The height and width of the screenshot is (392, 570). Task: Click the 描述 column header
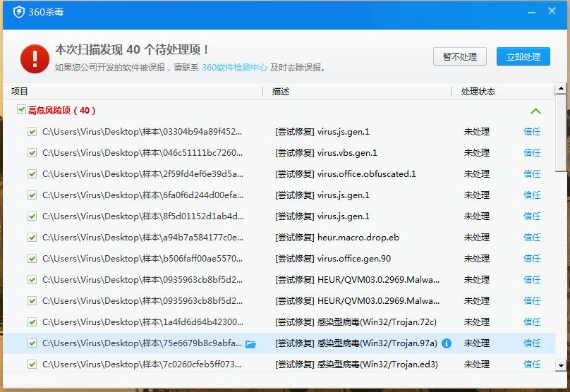coord(281,91)
